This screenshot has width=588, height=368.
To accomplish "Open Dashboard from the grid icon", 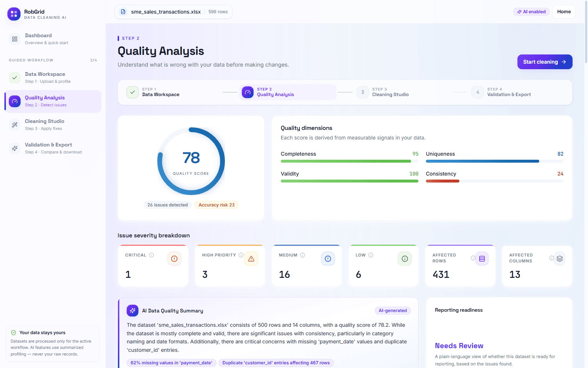I will (15, 39).
